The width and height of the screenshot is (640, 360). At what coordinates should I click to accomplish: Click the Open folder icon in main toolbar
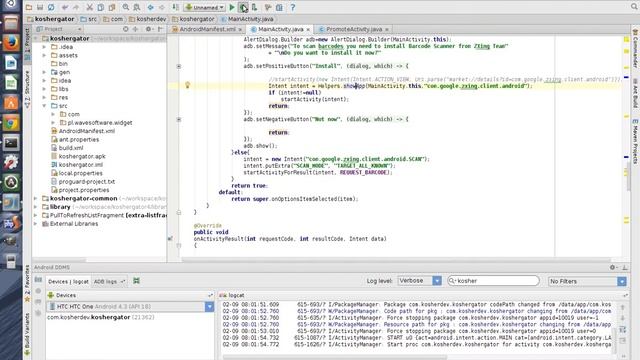[x=29, y=7]
